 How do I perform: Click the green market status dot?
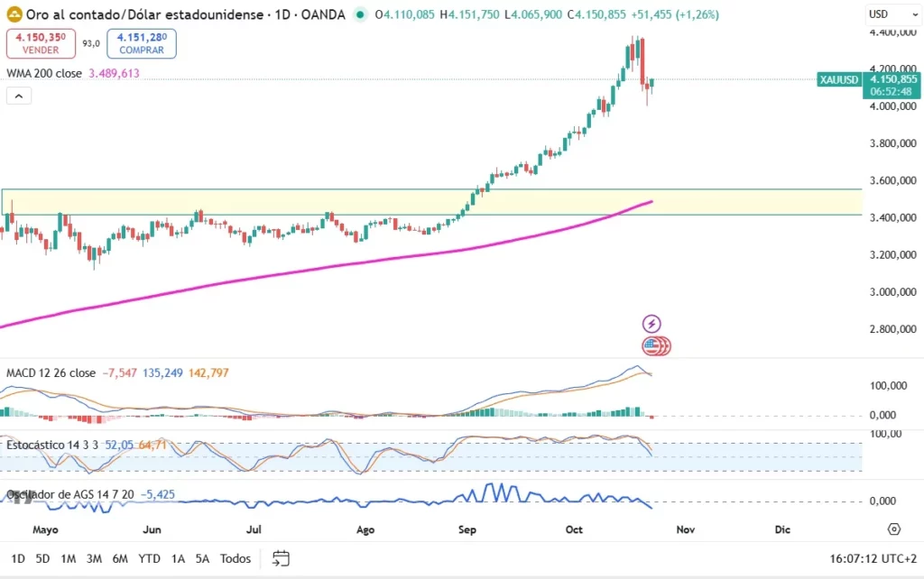[361, 14]
